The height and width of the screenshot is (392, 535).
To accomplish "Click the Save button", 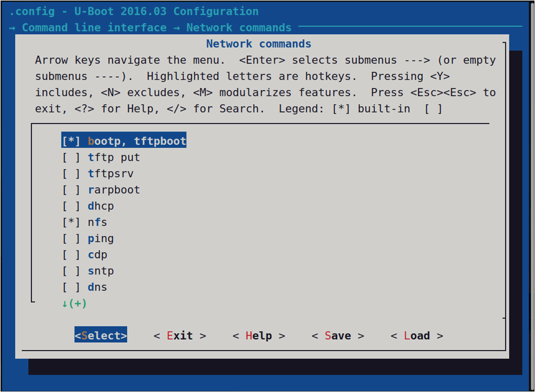I will click(338, 336).
